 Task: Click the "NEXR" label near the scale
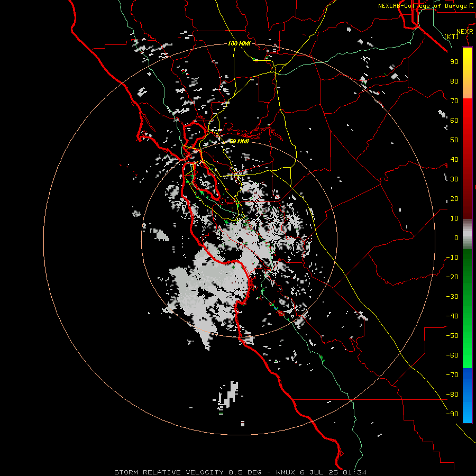(x=465, y=32)
